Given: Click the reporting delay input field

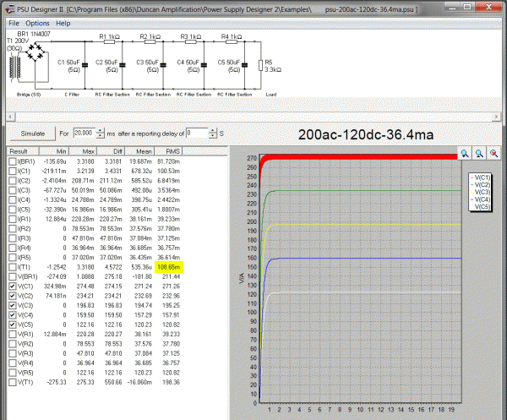Looking at the screenshot, I should tap(197, 134).
